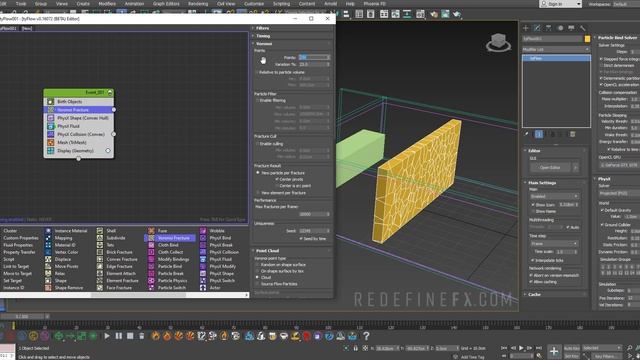
Task: Open the Create tab plus icon in command panel
Action: tap(526, 28)
